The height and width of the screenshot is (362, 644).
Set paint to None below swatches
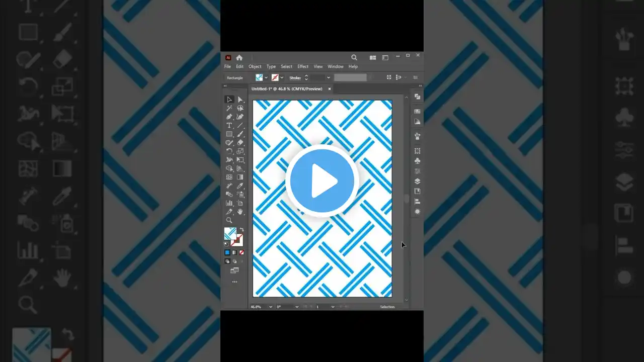coord(242,252)
